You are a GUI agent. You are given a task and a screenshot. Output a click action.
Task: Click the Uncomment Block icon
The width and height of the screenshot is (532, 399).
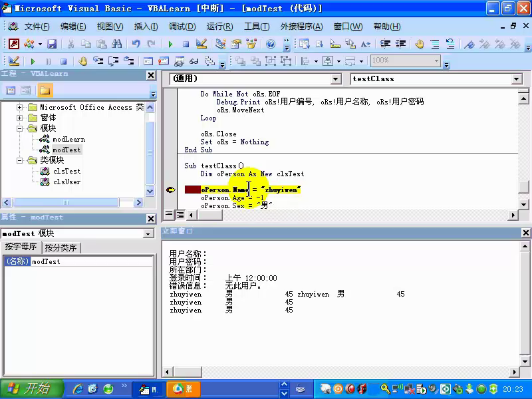pos(450,44)
